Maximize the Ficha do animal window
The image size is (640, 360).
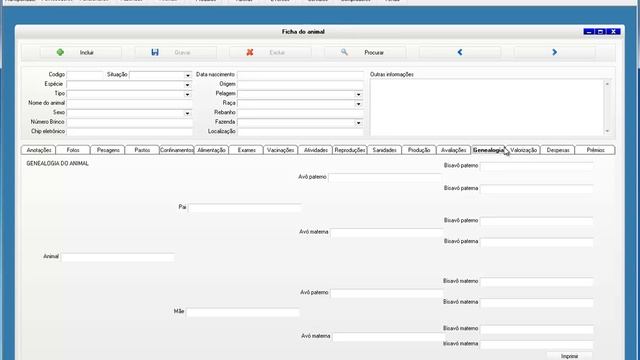click(601, 31)
